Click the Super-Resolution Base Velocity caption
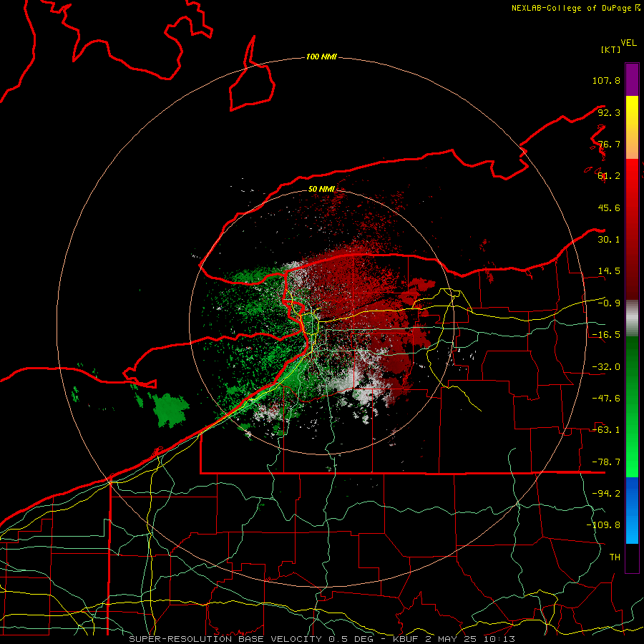Image resolution: width=644 pixels, height=644 pixels. point(321,639)
